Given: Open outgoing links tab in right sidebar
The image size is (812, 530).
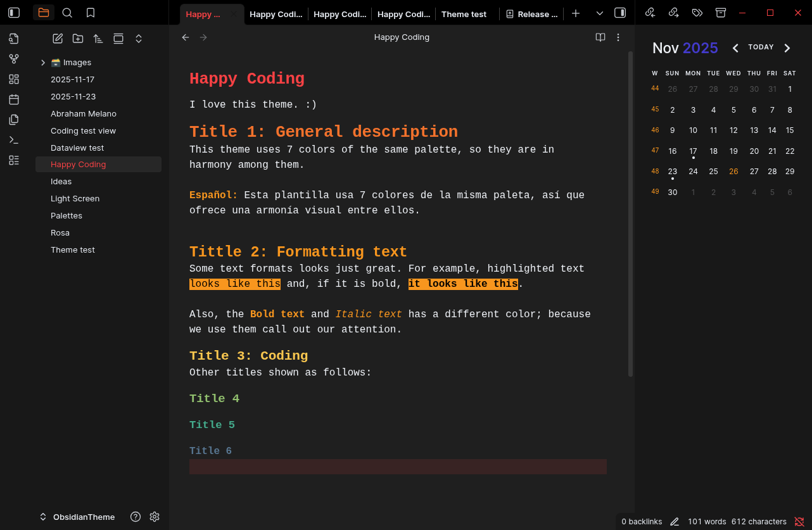Looking at the screenshot, I should click(x=673, y=13).
